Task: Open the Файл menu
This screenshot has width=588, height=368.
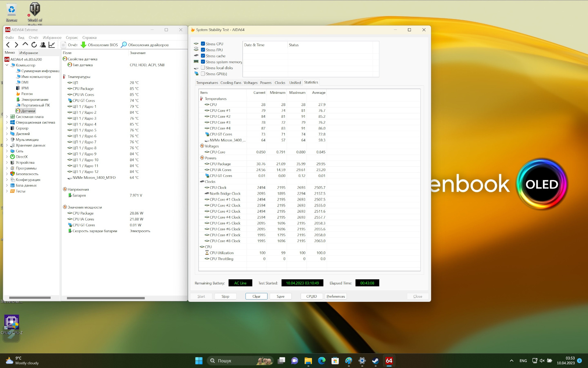Action: coord(9,38)
